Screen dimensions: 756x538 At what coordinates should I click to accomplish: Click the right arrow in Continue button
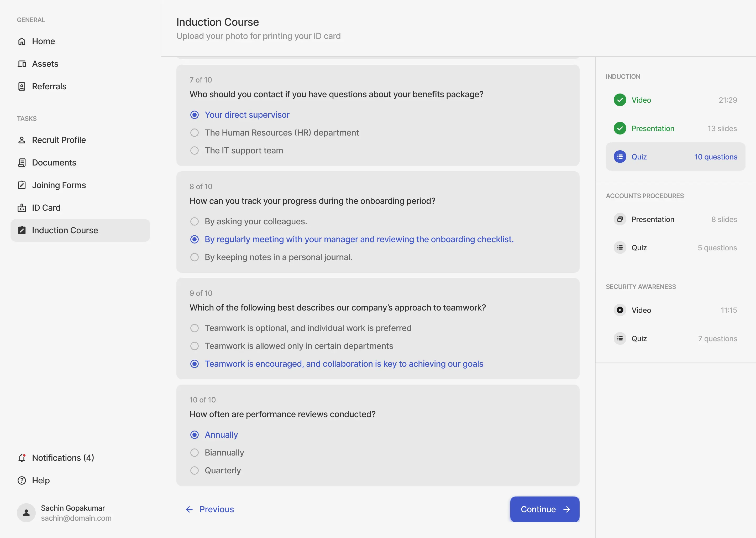[567, 509]
